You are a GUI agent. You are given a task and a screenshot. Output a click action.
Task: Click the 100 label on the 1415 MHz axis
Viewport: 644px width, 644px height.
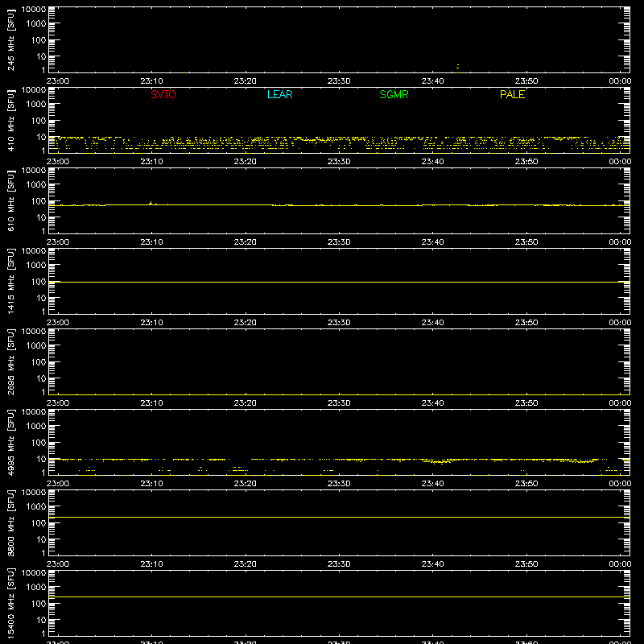tap(39, 282)
